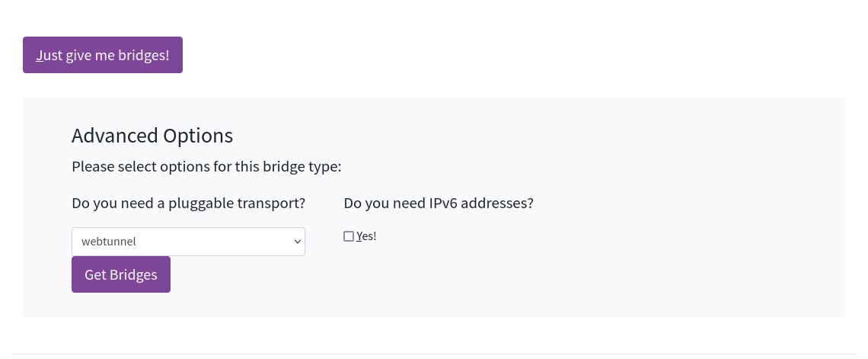Viewport: 868px width, 359px height.
Task: Request default bridges using the top purple button
Action: click(103, 55)
